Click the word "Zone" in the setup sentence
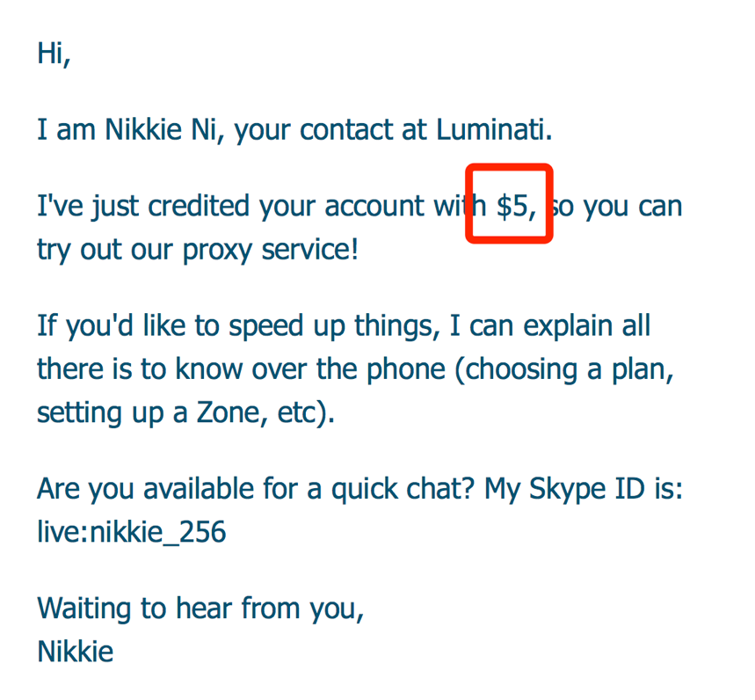Viewport: 755px width, 700px height. [229, 412]
